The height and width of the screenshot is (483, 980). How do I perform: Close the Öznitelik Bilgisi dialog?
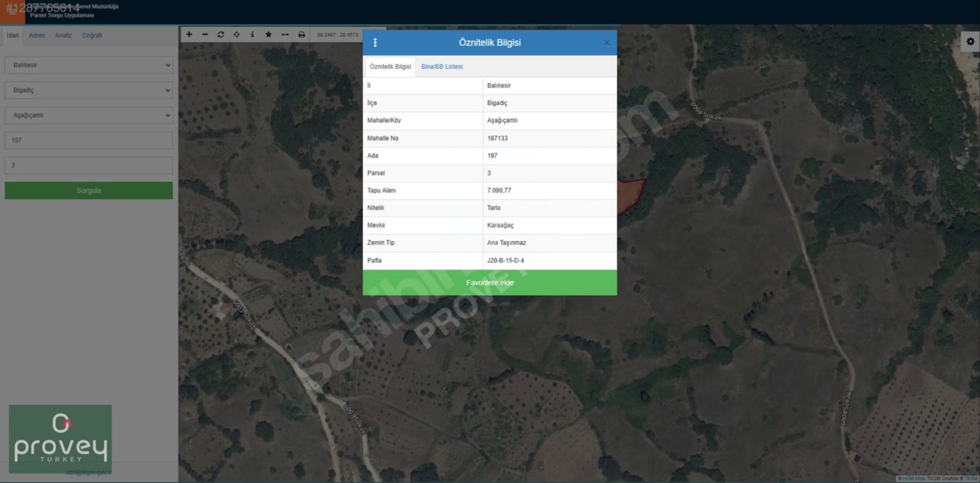(606, 43)
